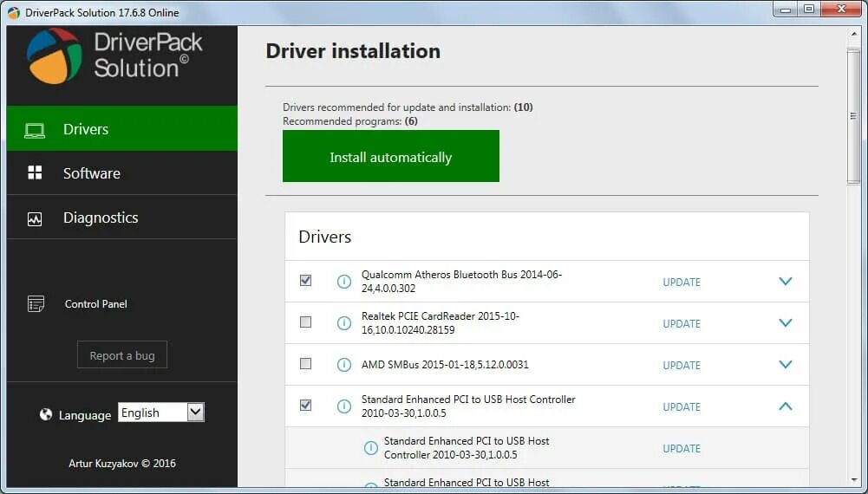868x494 pixels.
Task: Click UPDATE for Realtek PCIE CardReader
Action: (x=682, y=323)
